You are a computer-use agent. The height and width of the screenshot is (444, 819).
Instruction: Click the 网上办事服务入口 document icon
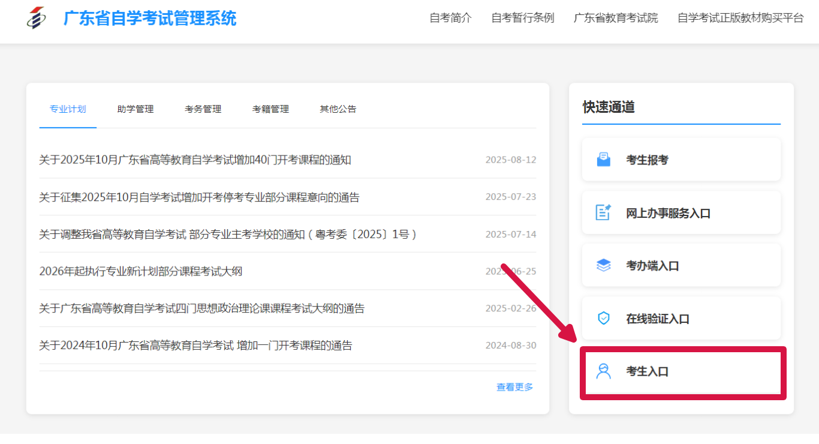(x=603, y=213)
